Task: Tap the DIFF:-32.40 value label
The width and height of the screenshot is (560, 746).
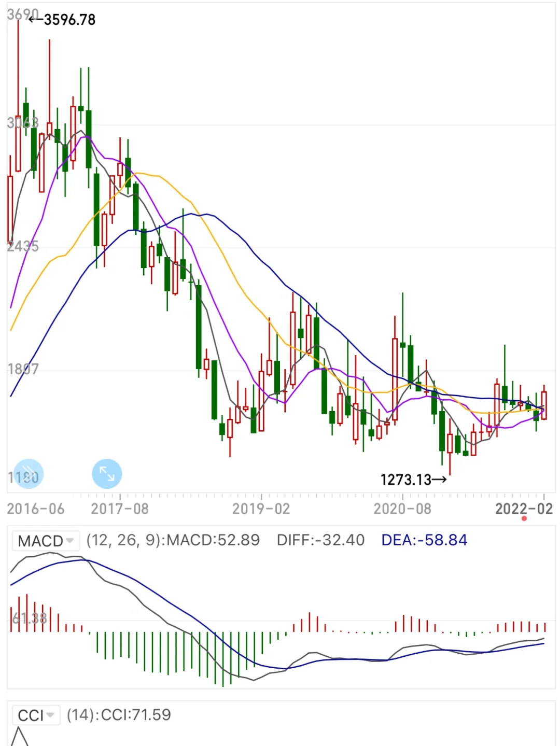Action: coord(320,540)
